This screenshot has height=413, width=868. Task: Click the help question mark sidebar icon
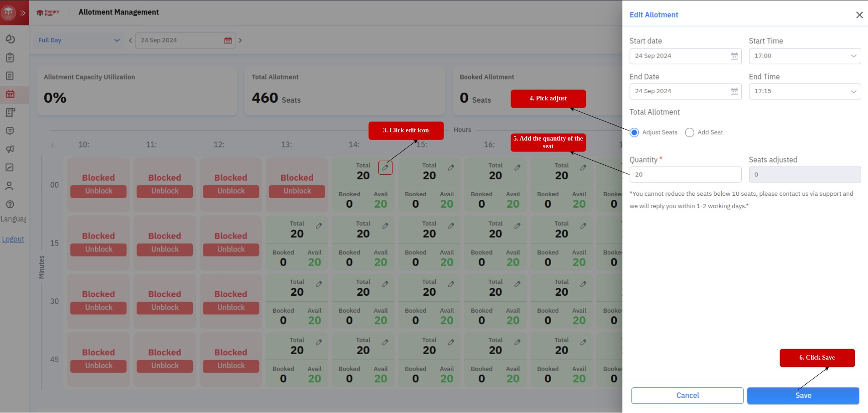pos(10,204)
